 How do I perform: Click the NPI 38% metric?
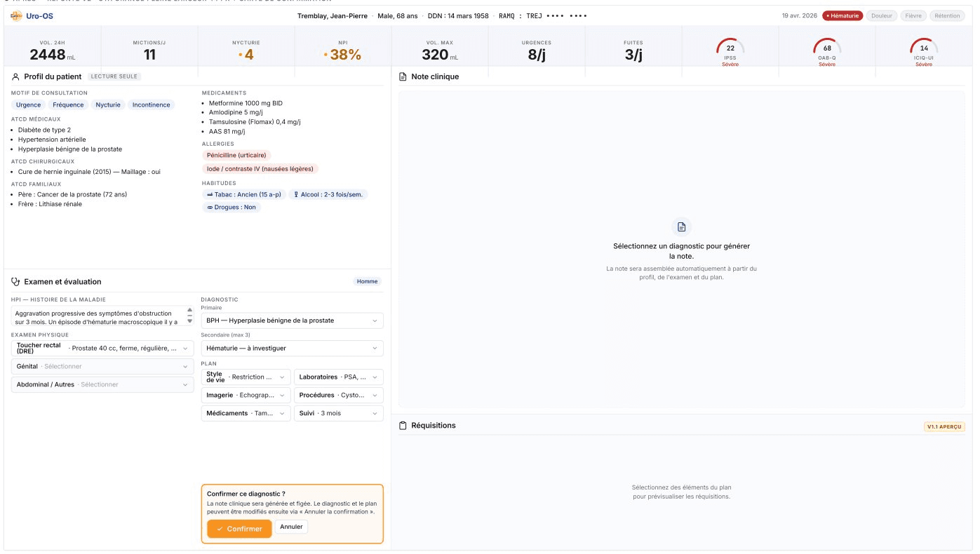(x=343, y=51)
